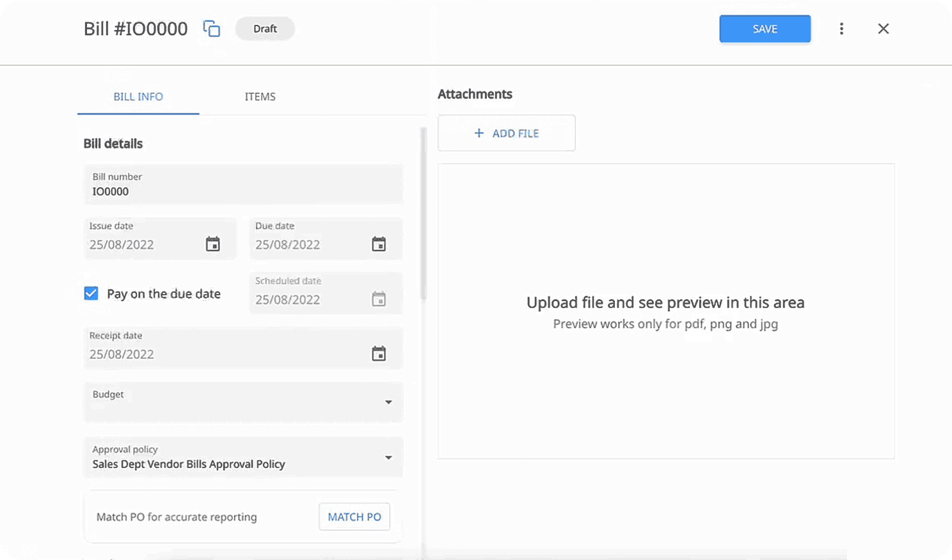Viewport: 952px width, 560px height.
Task: Select the BILL INFO tab
Action: coord(138,97)
